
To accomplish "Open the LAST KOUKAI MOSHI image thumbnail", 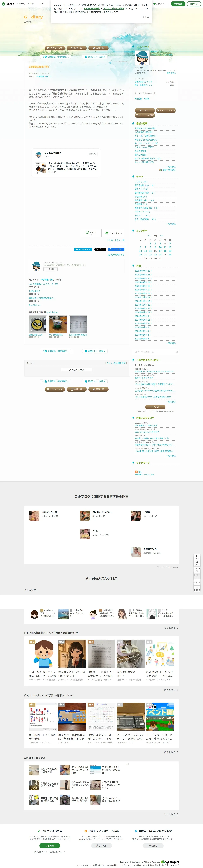I will pos(78,325).
